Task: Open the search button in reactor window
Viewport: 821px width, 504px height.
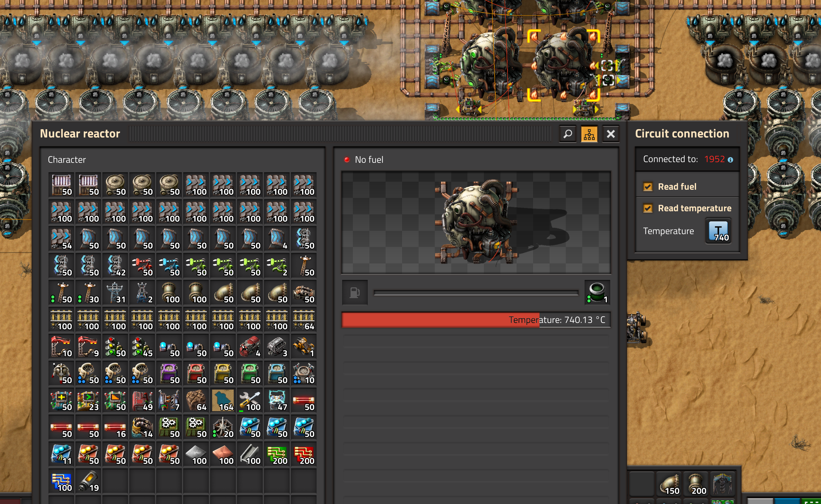Action: pos(568,134)
